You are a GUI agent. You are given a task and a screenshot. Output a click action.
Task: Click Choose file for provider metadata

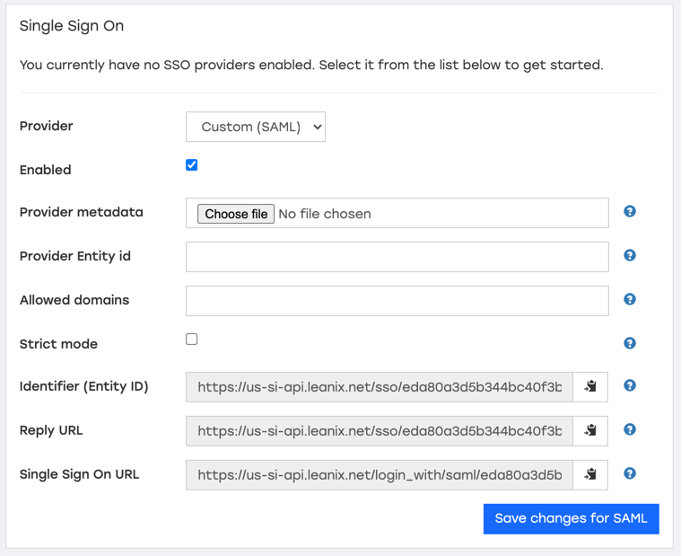coord(236,214)
